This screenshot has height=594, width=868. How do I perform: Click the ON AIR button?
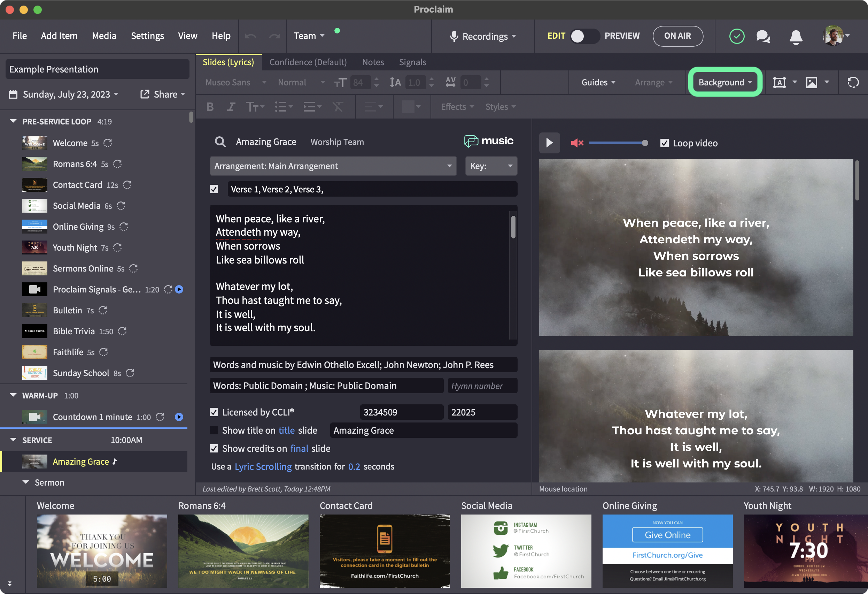click(677, 36)
